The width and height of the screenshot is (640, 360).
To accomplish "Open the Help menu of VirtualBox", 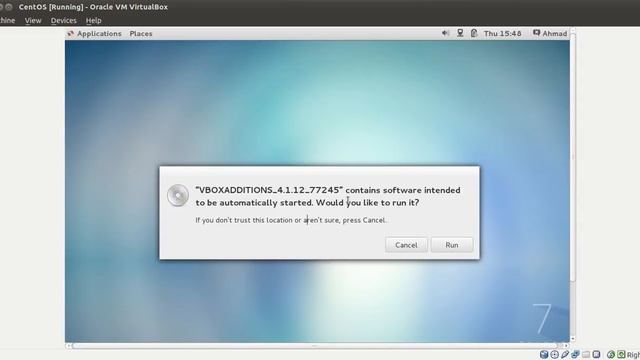I will pyautogui.click(x=93, y=20).
